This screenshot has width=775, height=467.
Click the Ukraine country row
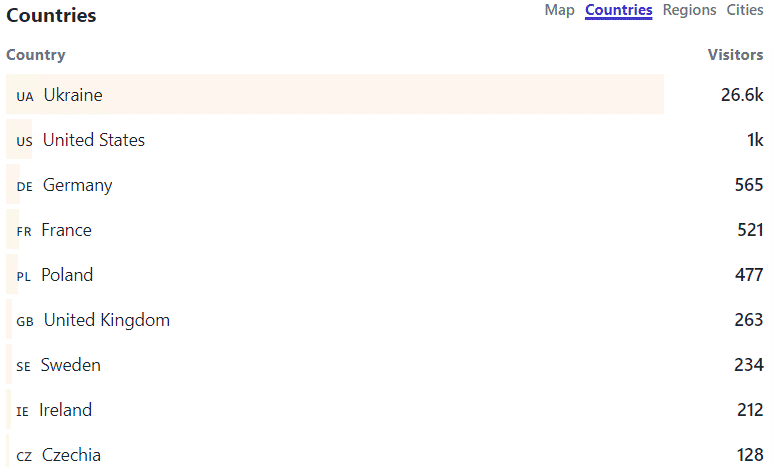coord(385,94)
